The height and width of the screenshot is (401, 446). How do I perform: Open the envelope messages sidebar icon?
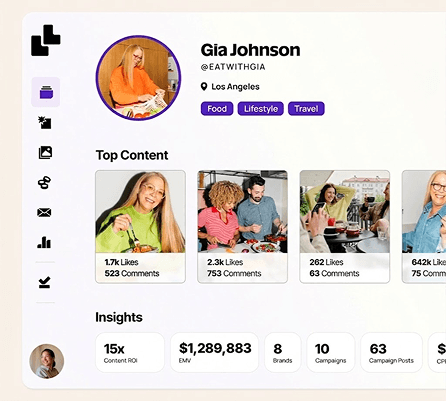(44, 212)
